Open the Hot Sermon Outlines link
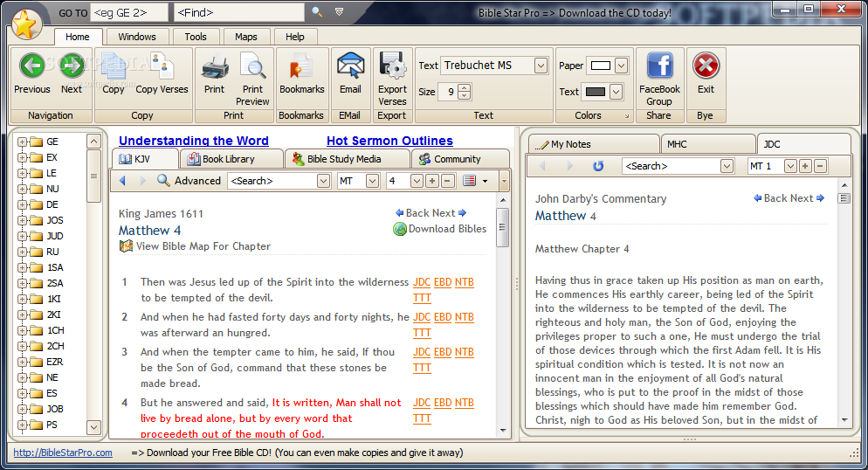 coord(389,141)
